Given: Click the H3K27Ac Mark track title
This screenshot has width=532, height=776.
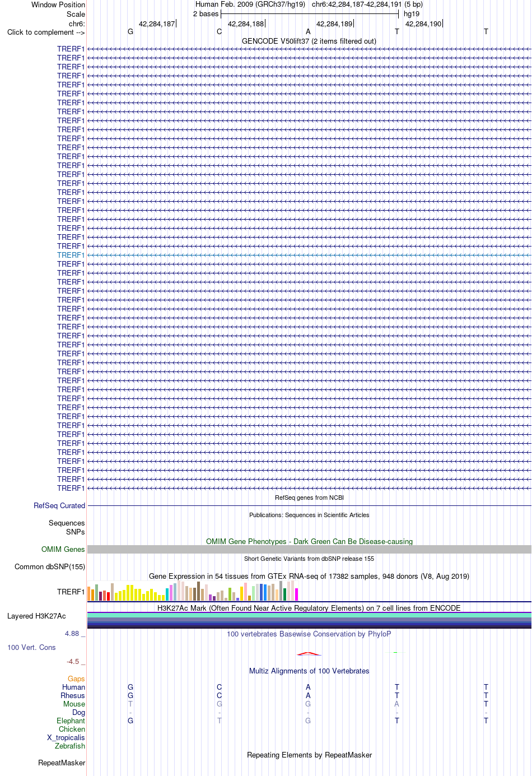Looking at the screenshot, I should click(x=309, y=608).
